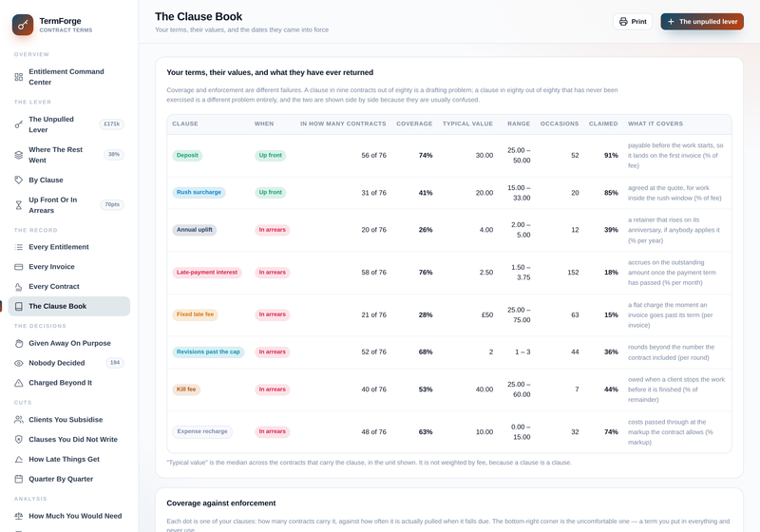Go to Charged Beyond It
The image size is (760, 532).
pos(69,383)
